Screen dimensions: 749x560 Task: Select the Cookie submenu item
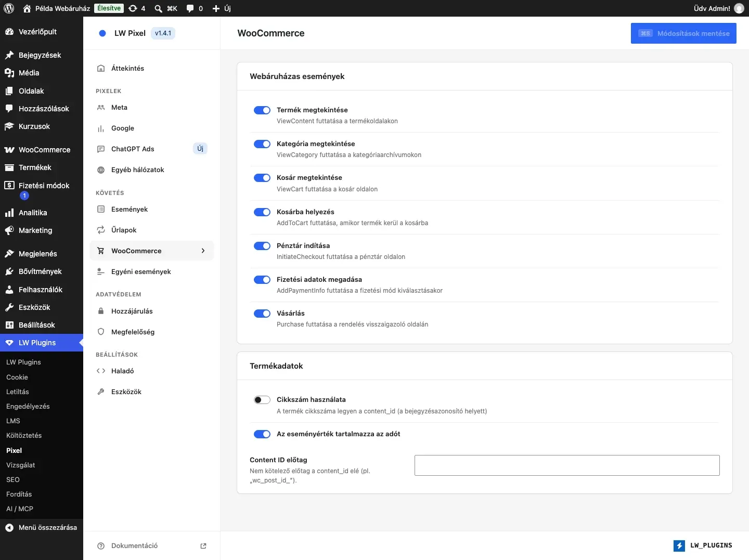coord(42,377)
